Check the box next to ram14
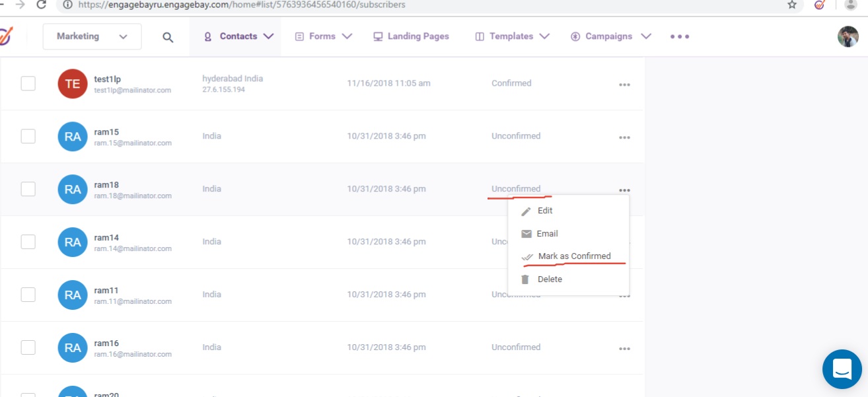 click(28, 242)
